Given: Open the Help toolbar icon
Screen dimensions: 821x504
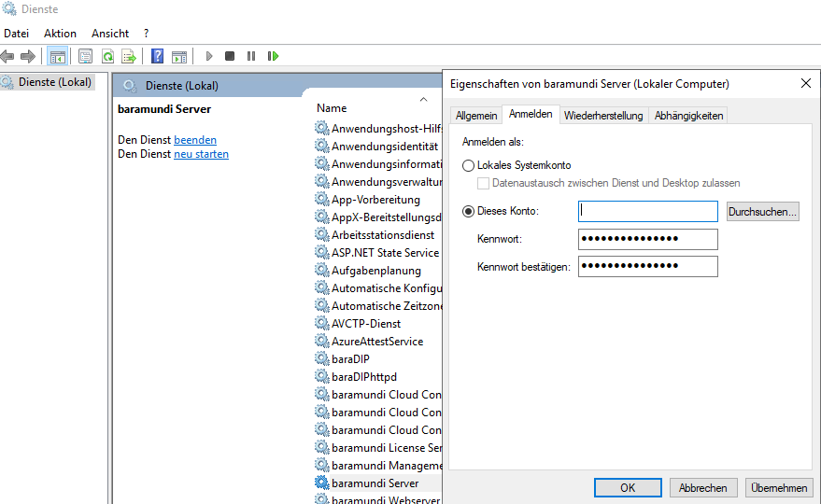Looking at the screenshot, I should coord(158,57).
